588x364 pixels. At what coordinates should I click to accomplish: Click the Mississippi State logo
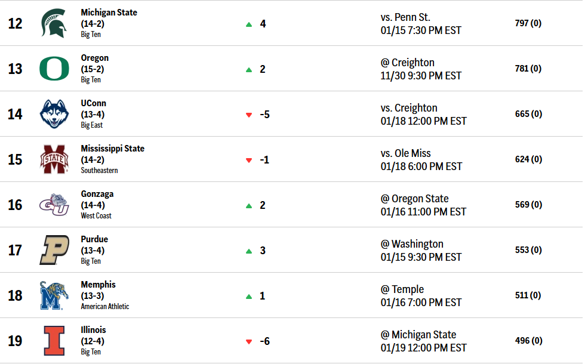tap(54, 159)
